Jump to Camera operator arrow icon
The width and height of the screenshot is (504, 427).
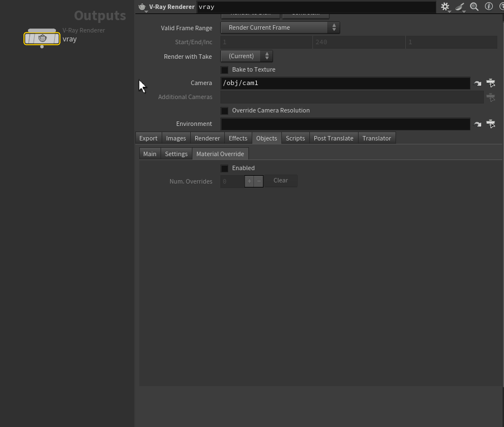pyautogui.click(x=477, y=83)
